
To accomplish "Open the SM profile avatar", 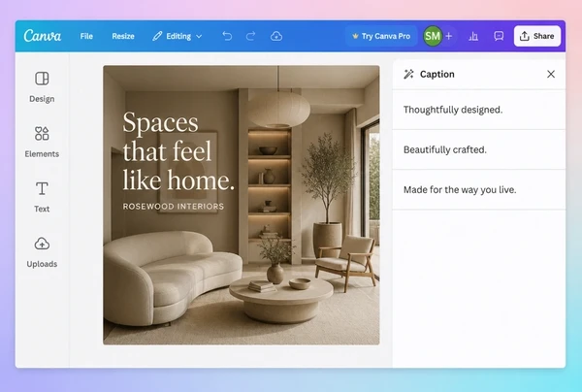I will tap(433, 36).
